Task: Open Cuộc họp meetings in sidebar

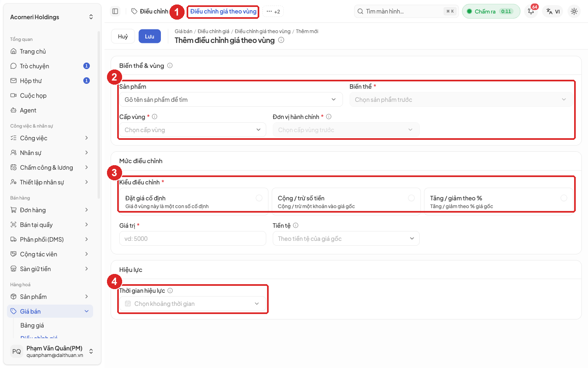Action: pyautogui.click(x=50, y=96)
